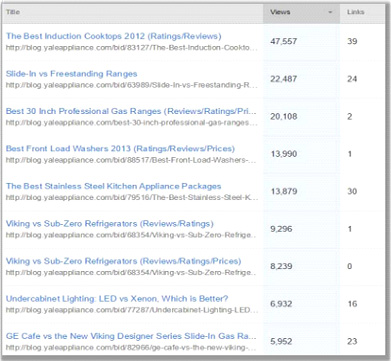The image size is (391, 361).
Task: Click the 39 links count
Action: click(352, 41)
